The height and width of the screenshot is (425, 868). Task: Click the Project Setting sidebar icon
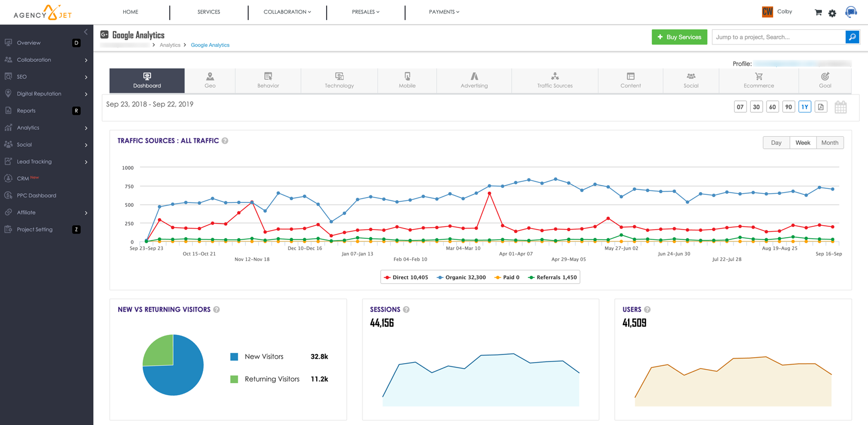click(x=8, y=229)
